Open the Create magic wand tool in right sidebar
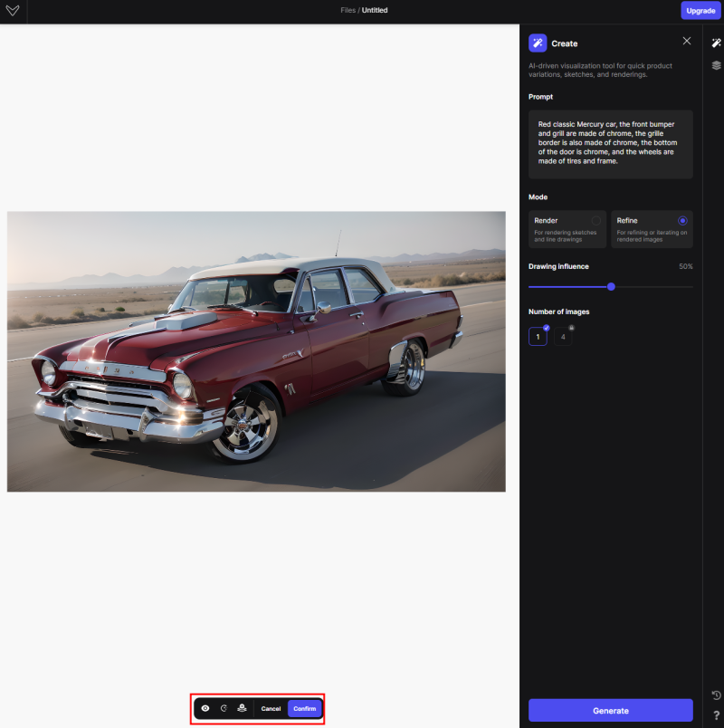This screenshot has width=724, height=728. pyautogui.click(x=716, y=43)
